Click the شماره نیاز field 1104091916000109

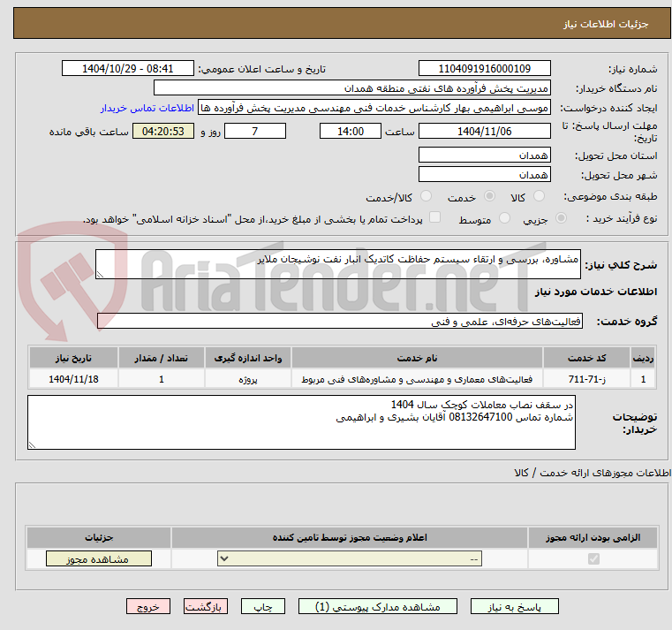pyautogui.click(x=484, y=69)
